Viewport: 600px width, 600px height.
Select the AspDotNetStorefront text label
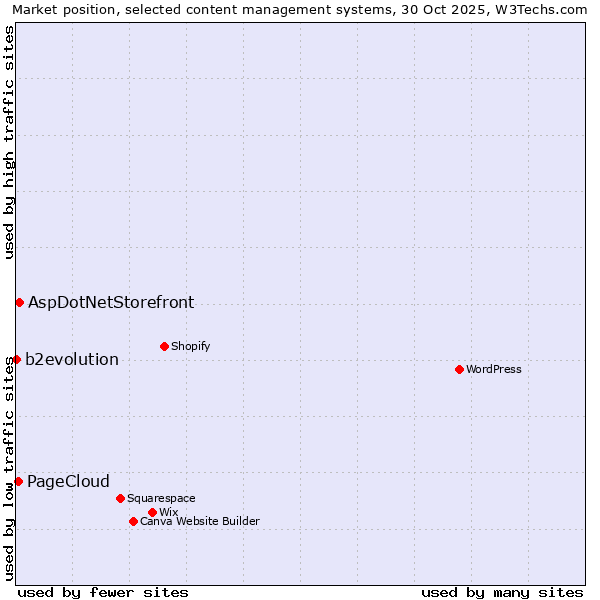pos(111,302)
